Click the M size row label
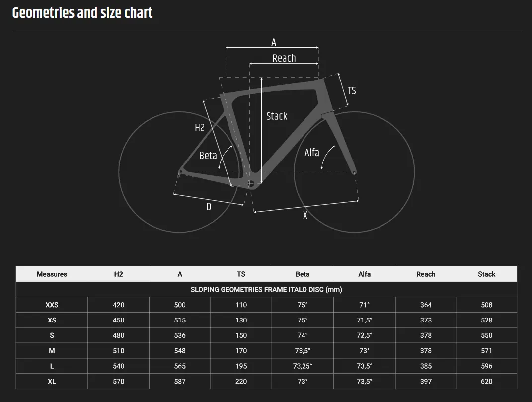532x402 pixels. (52, 351)
